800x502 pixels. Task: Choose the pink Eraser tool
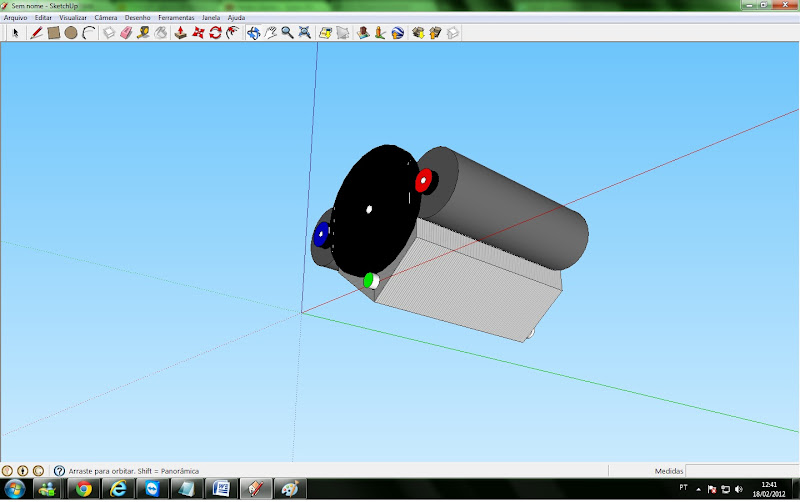click(126, 33)
